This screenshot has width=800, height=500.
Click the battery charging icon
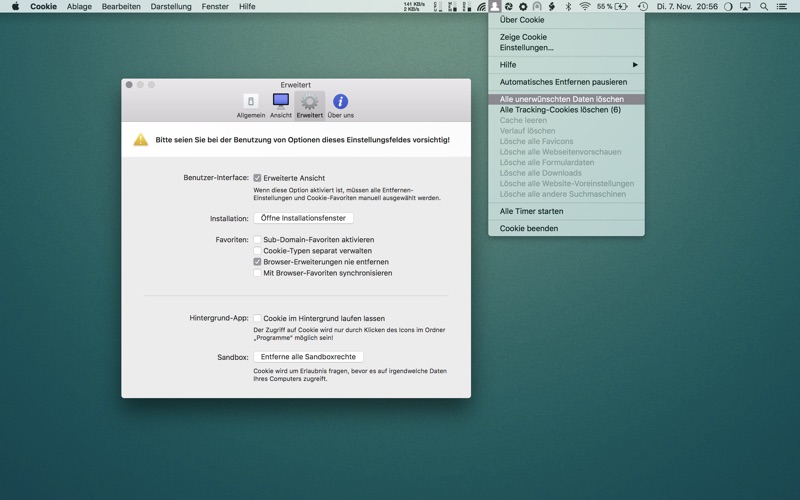tap(621, 6)
